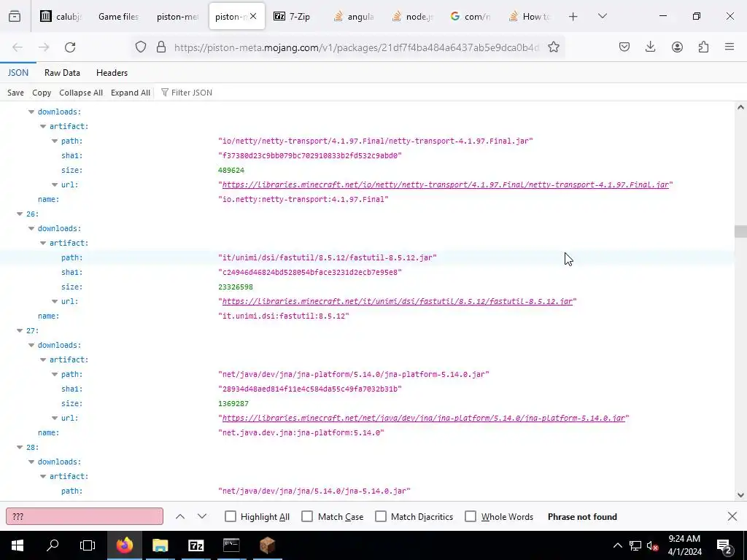Collapse the jna-platform path row twisty
This screenshot has width=747, height=560.
pos(55,374)
